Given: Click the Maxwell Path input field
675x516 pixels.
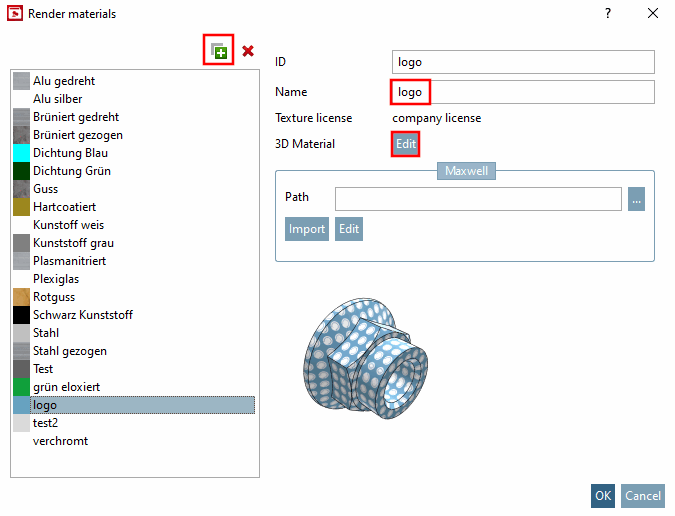Looking at the screenshot, I should pyautogui.click(x=478, y=199).
